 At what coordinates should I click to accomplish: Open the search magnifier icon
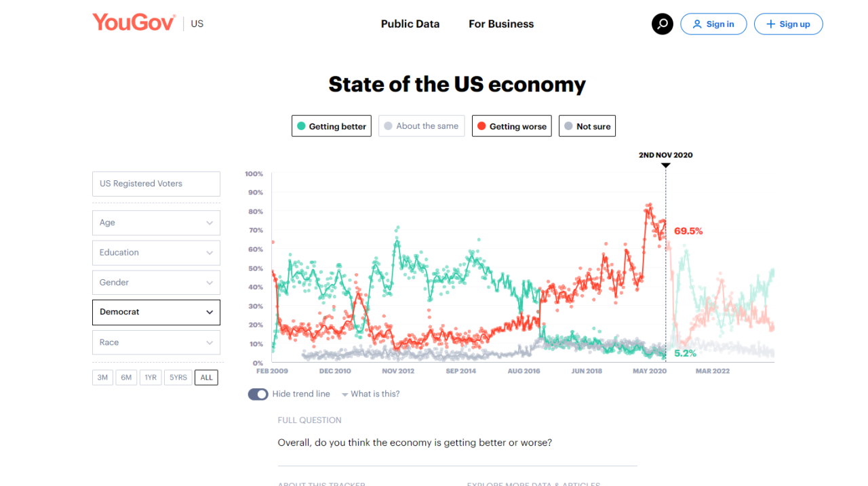(x=663, y=24)
